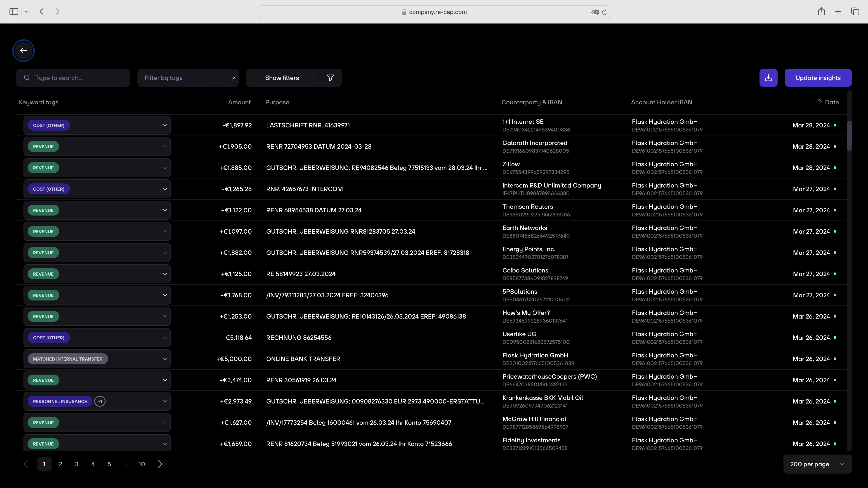
Task: Sort by the Date column header
Action: click(832, 102)
